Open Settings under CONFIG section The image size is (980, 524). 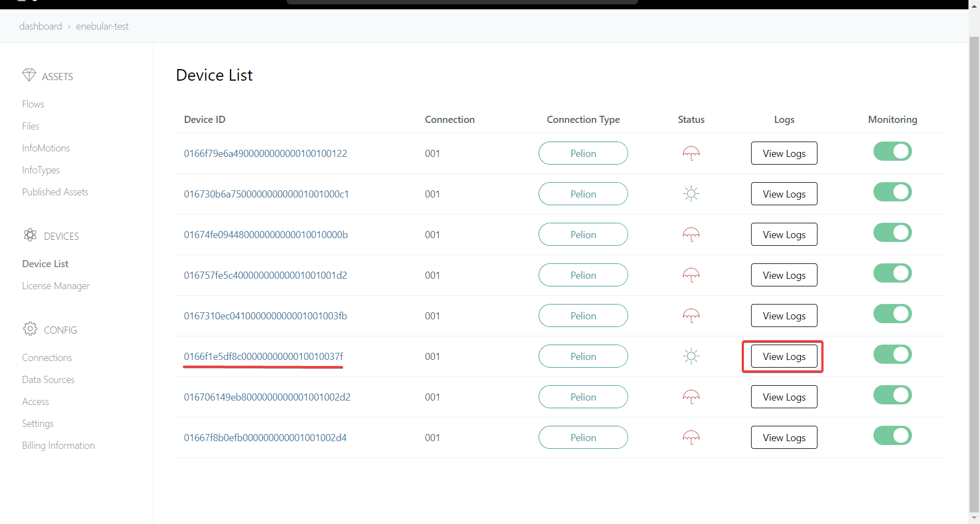(x=37, y=423)
